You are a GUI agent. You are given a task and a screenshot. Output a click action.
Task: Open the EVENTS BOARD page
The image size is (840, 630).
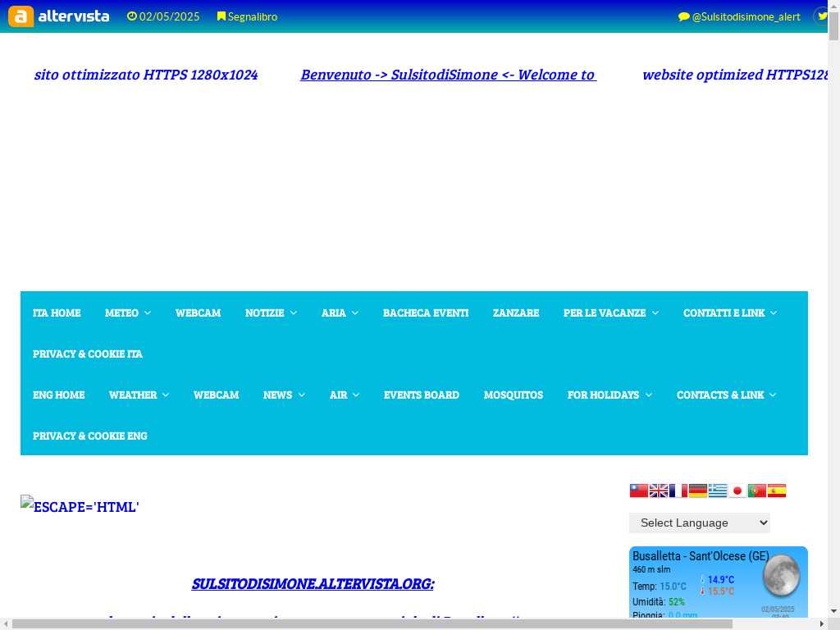coord(422,395)
